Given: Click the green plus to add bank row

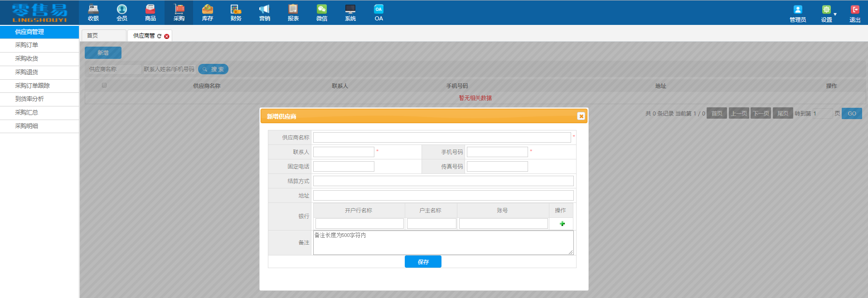Looking at the screenshot, I should click(562, 224).
